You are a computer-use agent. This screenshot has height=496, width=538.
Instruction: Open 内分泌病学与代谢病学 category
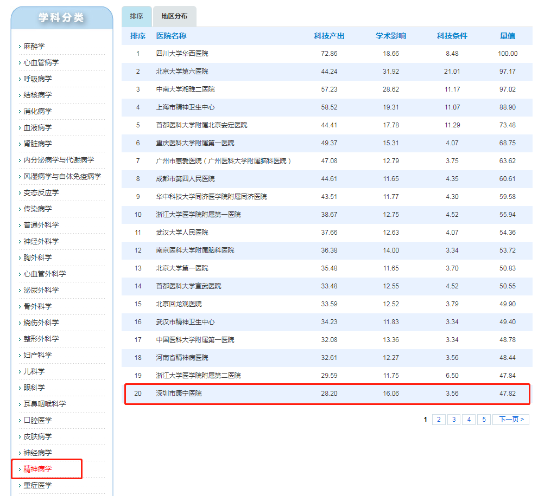[58, 160]
